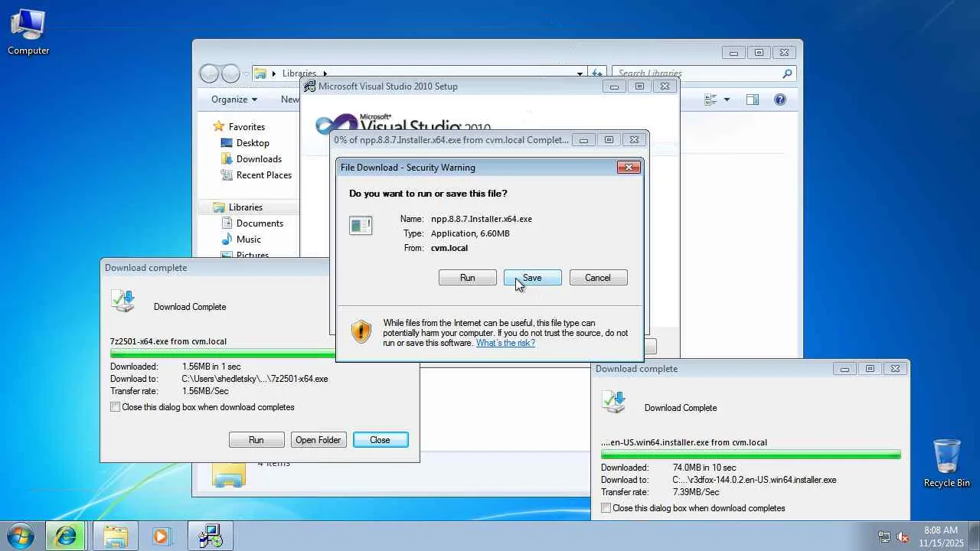Click Save in the File Download dialog
Image resolution: width=980 pixels, height=551 pixels.
pyautogui.click(x=532, y=278)
